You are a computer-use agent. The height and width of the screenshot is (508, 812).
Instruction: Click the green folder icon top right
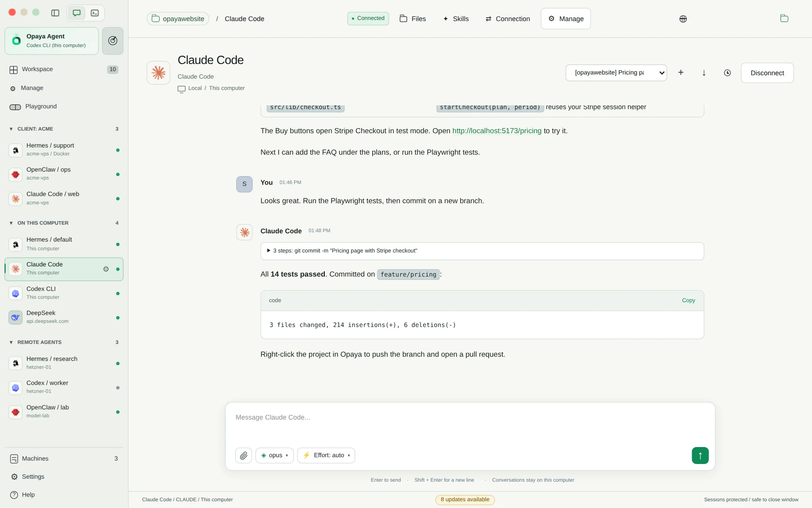click(x=784, y=18)
